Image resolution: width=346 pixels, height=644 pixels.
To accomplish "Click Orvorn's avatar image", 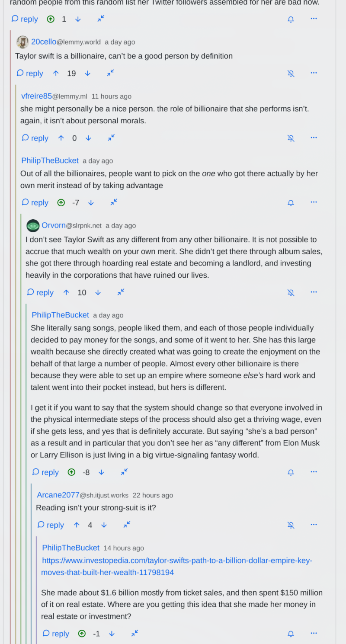I will click(32, 225).
